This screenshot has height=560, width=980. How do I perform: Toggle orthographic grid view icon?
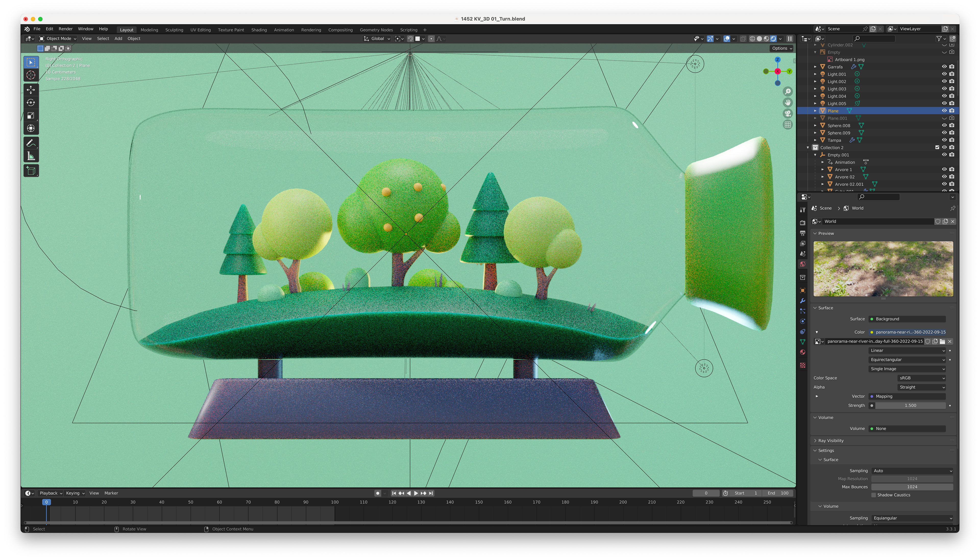(787, 125)
